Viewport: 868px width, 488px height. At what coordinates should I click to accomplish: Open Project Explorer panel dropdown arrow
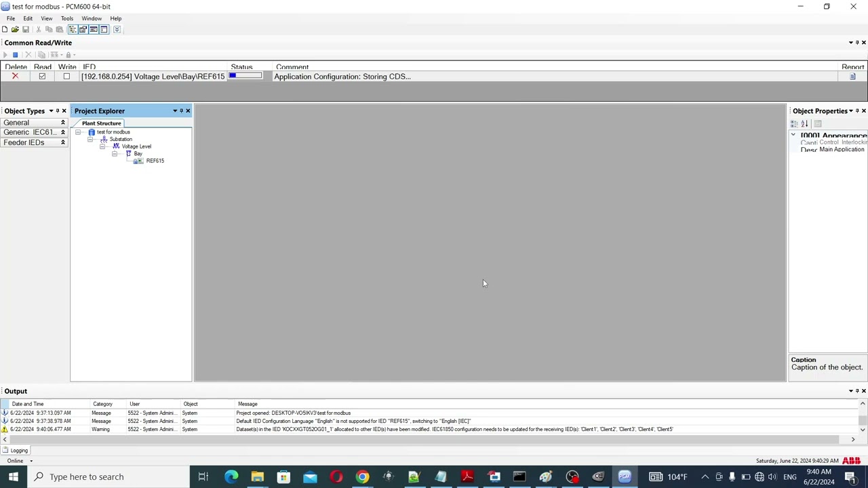(175, 110)
